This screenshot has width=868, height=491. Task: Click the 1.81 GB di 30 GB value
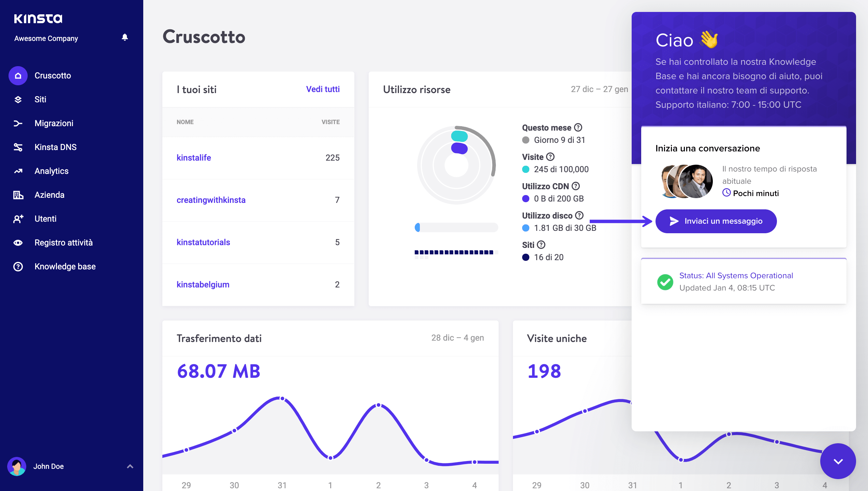(565, 228)
